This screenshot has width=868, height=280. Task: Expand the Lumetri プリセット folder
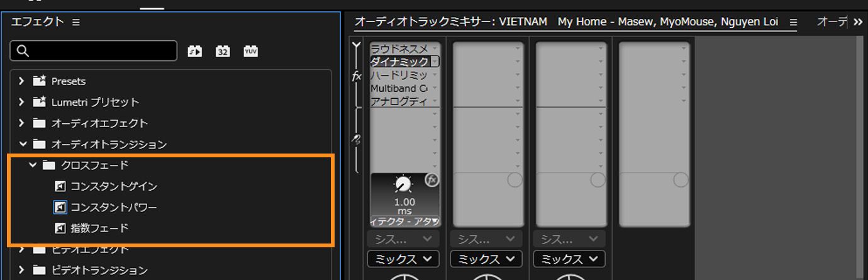[22, 102]
